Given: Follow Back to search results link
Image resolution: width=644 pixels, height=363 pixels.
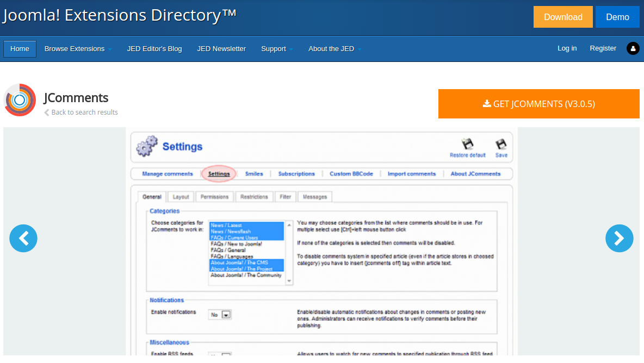Looking at the screenshot, I should (x=85, y=112).
